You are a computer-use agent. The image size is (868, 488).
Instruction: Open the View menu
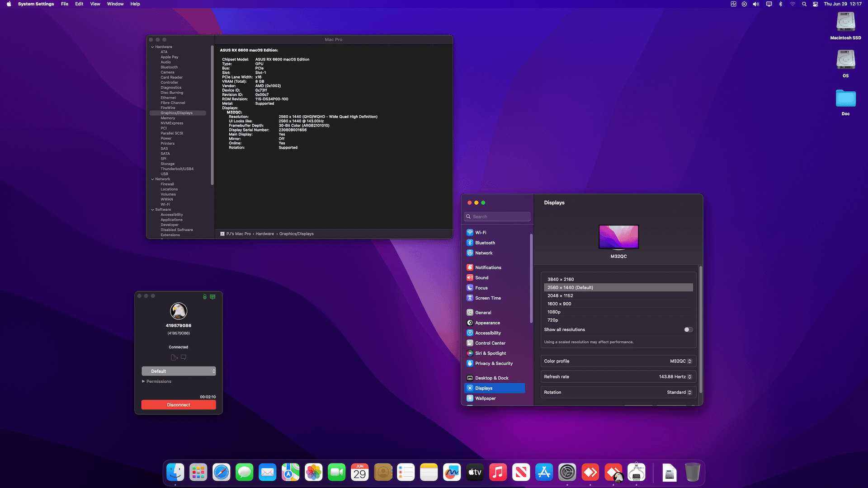95,4
